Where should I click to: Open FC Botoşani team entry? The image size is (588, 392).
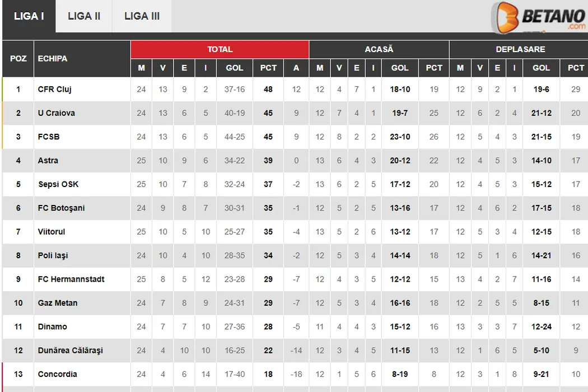point(62,208)
